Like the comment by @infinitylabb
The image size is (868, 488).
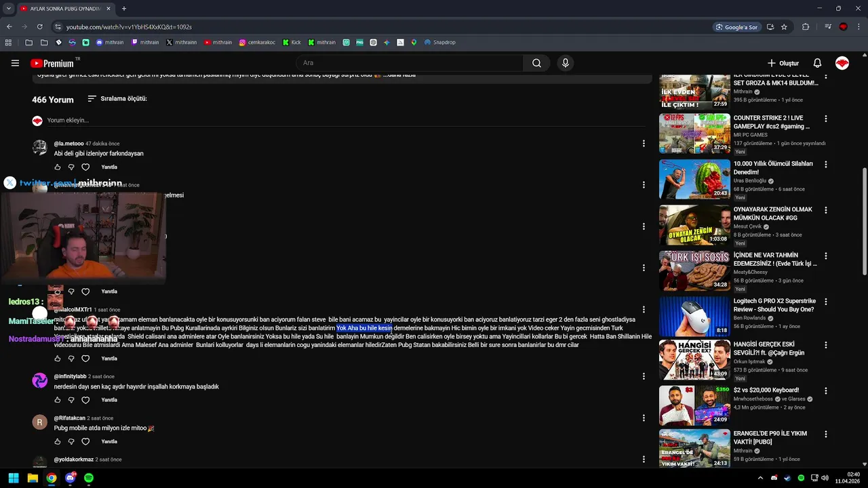pyautogui.click(x=57, y=400)
